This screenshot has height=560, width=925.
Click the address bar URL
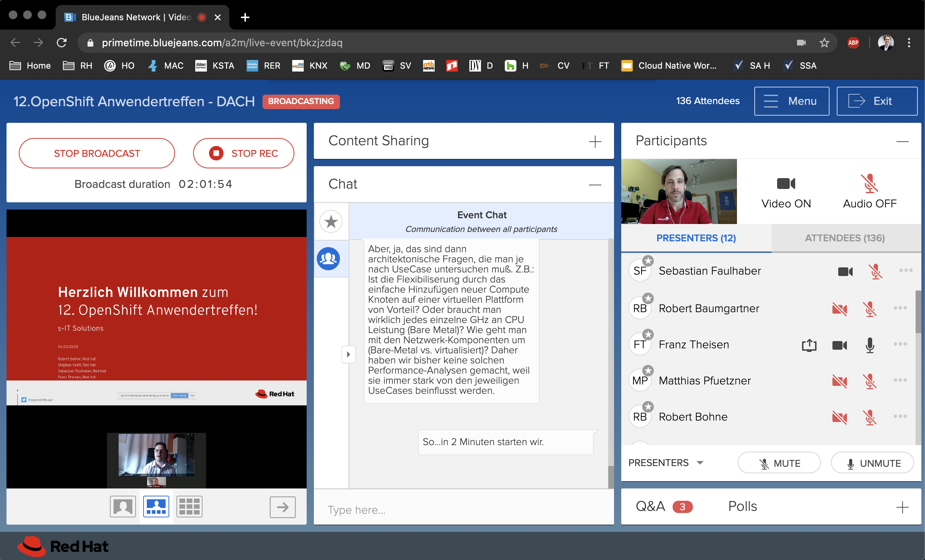point(222,42)
